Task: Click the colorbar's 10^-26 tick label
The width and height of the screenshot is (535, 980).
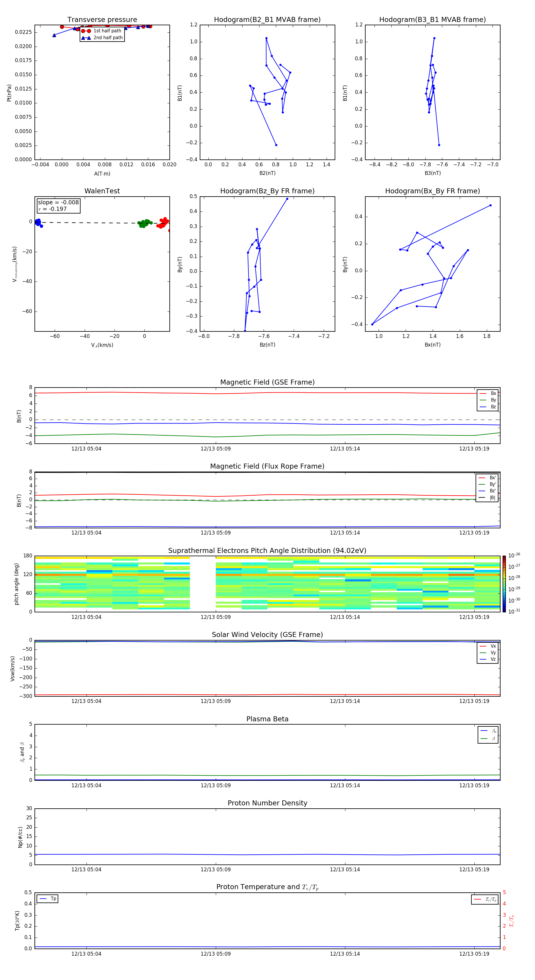Action: tap(514, 555)
